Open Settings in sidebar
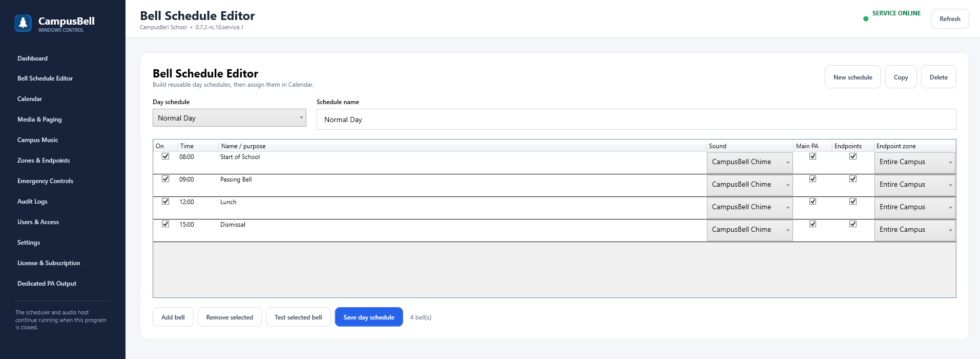Screen dimensions: 980x359 [x=29, y=243]
